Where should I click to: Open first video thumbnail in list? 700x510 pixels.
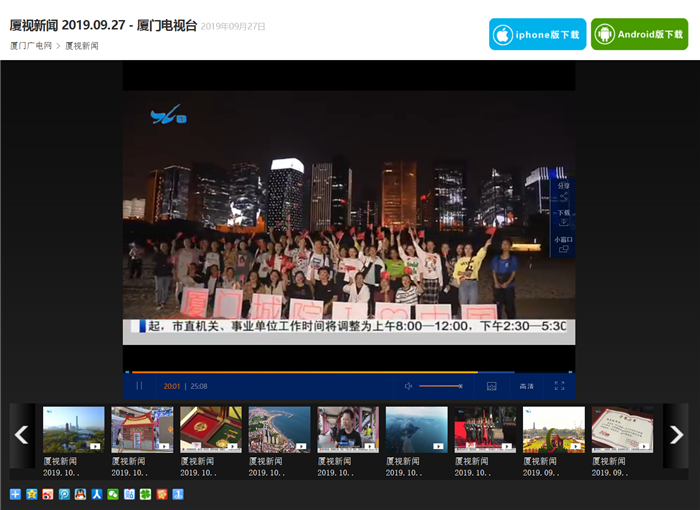[73, 430]
